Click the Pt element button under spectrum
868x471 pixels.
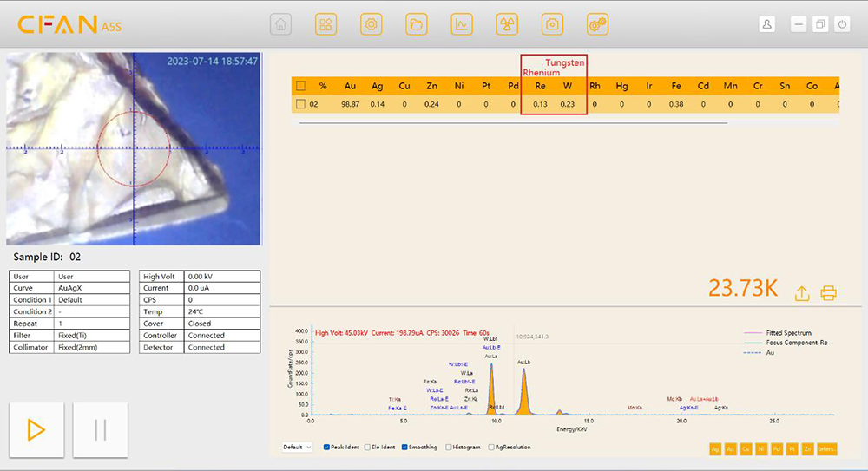[x=792, y=448]
